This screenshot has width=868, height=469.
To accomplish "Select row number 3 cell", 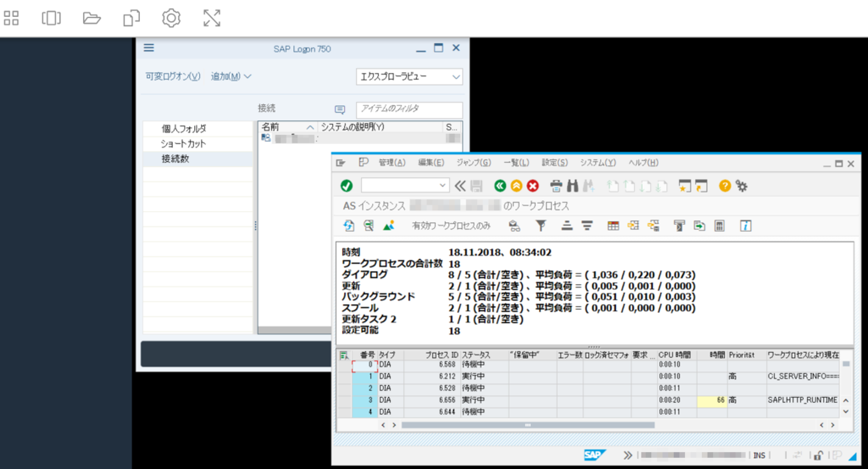I will (364, 399).
